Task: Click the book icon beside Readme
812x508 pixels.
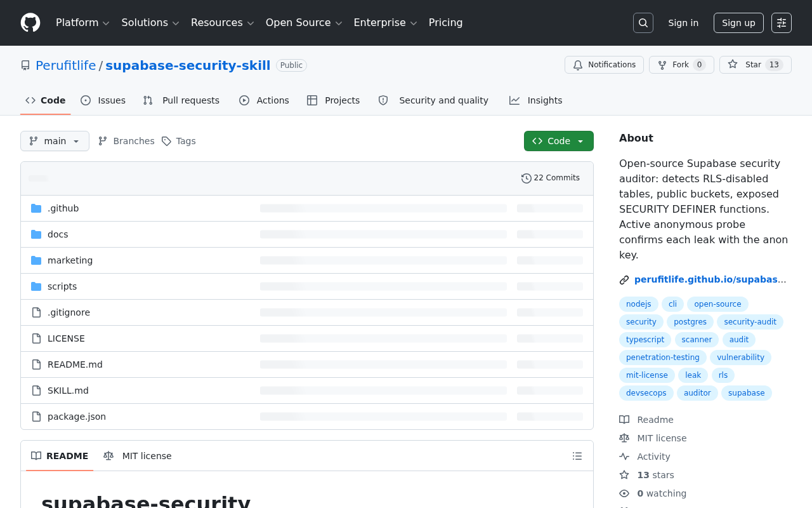Action: 624,420
